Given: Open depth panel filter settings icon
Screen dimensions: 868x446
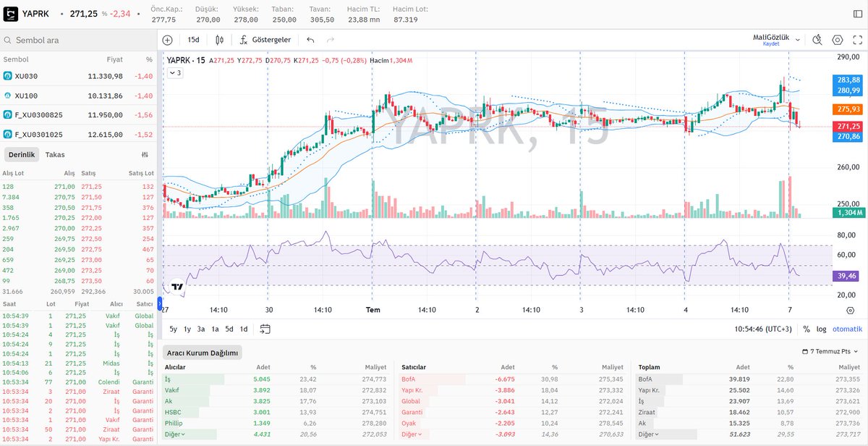Looking at the screenshot, I should click(145, 154).
